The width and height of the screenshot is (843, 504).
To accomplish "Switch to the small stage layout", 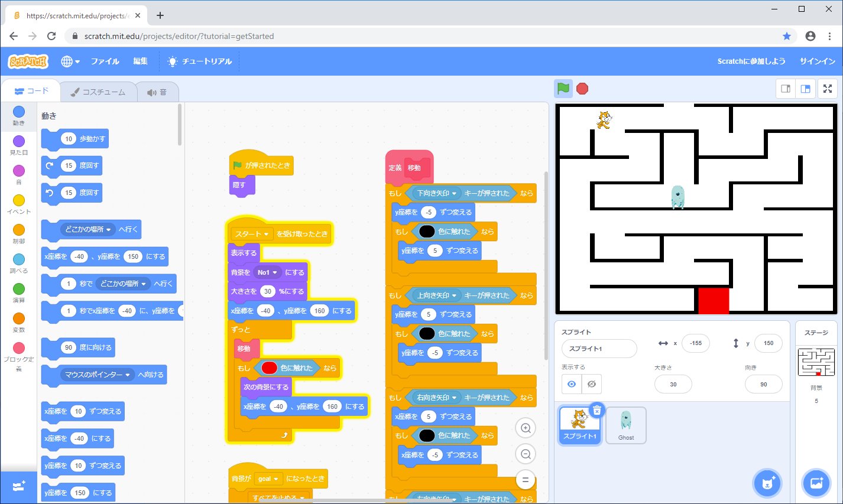I will (786, 89).
